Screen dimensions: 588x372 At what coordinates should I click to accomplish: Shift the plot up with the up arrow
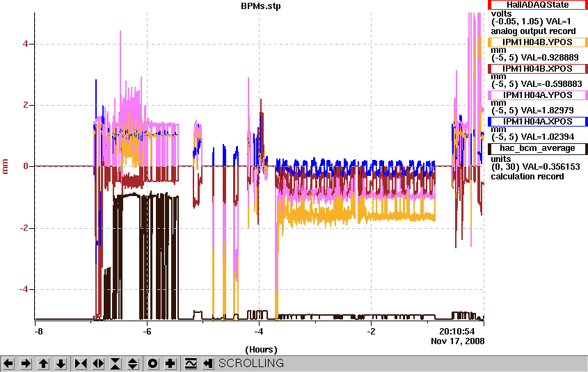[44, 364]
